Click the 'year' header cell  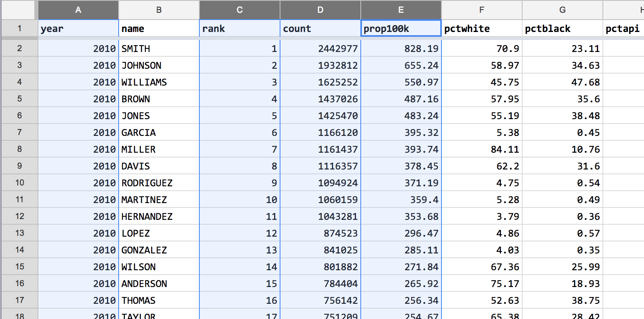coord(78,28)
